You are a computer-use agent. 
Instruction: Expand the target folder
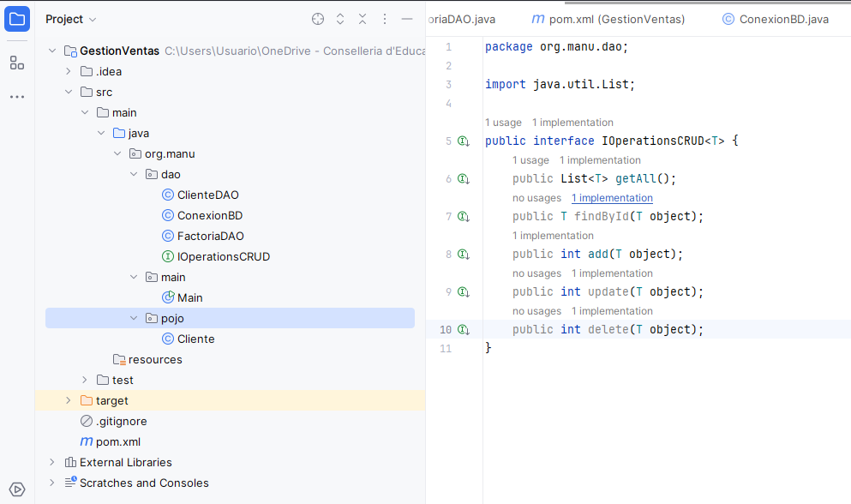coord(69,401)
